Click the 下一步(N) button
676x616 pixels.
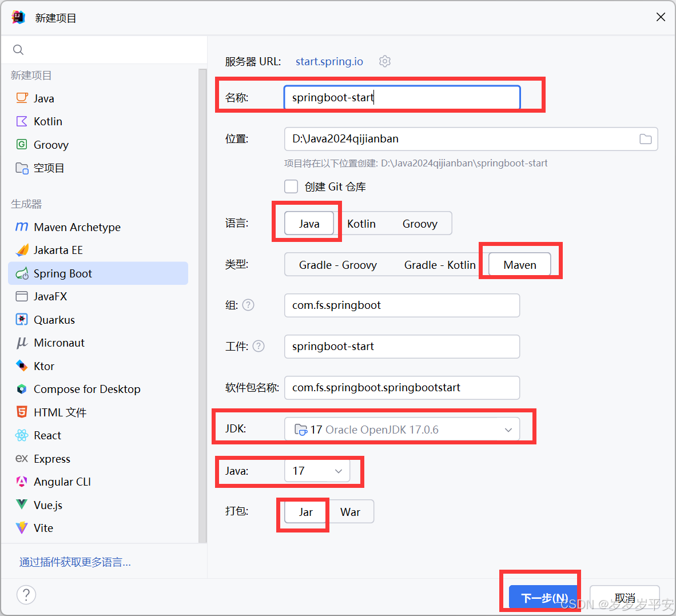click(x=544, y=598)
